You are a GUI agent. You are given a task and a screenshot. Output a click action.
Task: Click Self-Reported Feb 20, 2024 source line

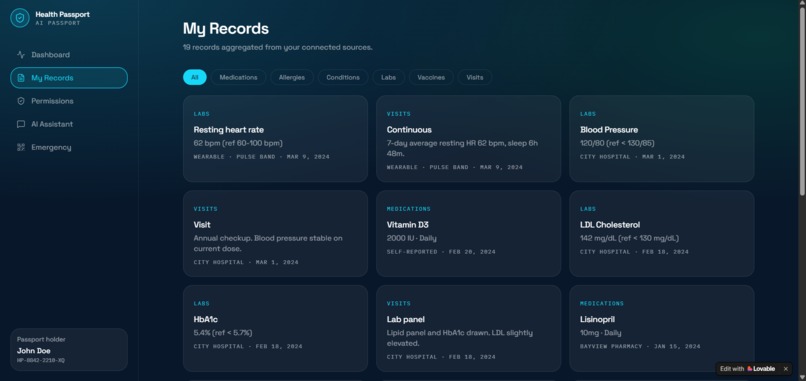click(441, 252)
